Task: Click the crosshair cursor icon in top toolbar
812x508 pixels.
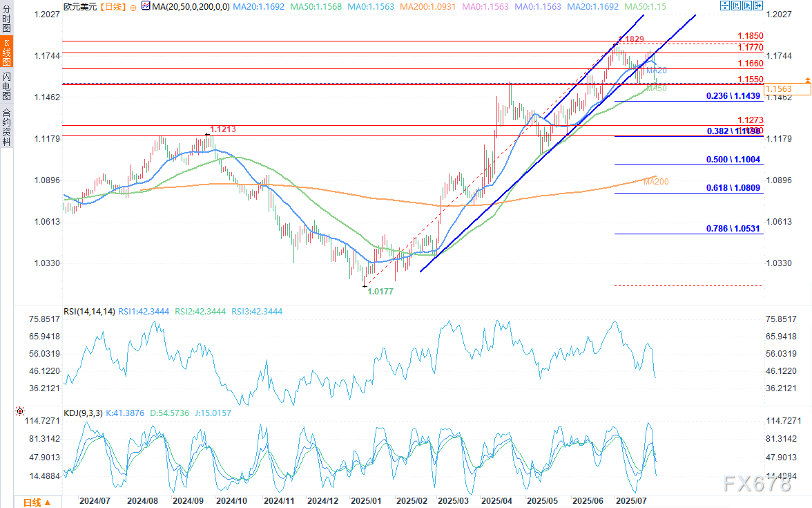Action: 724,6
